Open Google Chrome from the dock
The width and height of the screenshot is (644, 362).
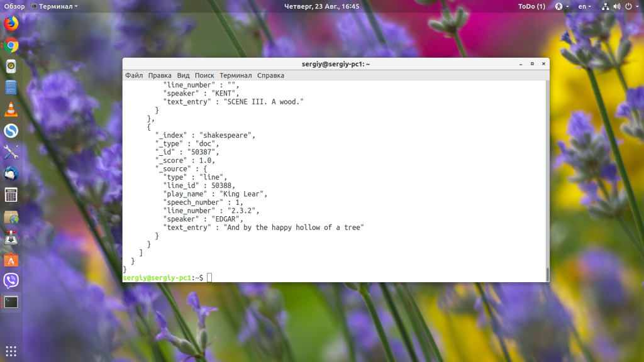[x=11, y=45]
